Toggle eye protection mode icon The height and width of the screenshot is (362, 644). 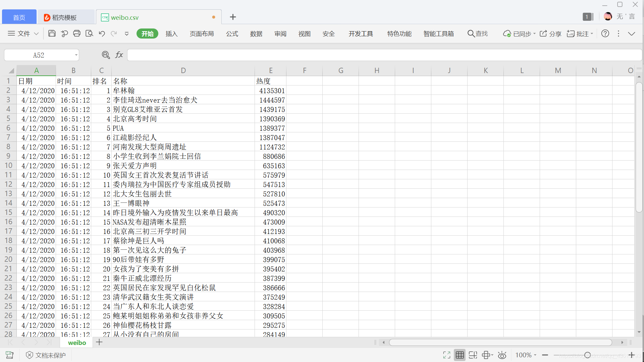coord(502,355)
